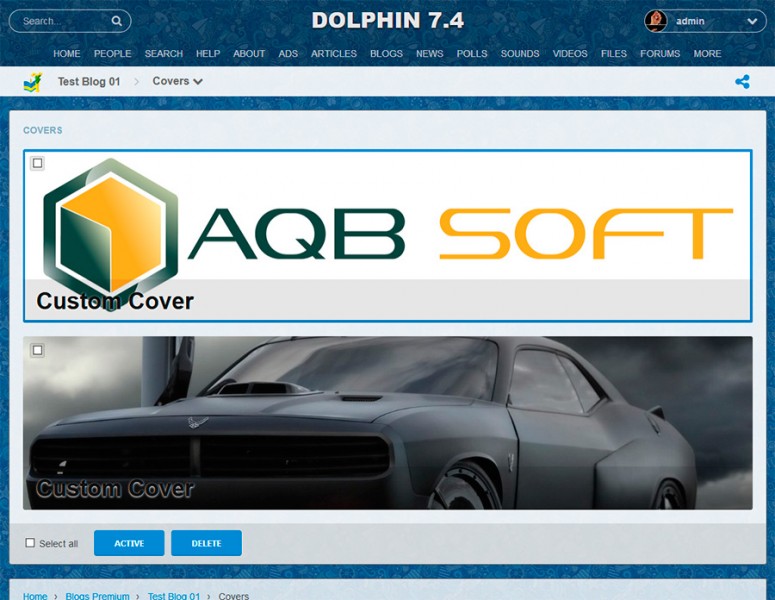Click Custom Cover text on car image
775x600 pixels.
[x=115, y=488]
